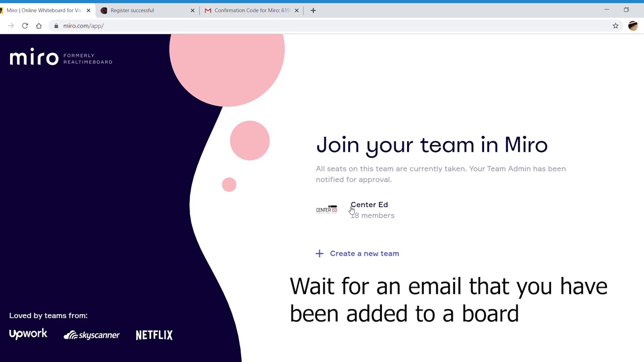This screenshot has height=362, width=644.
Task: Select Miro Online Whiteboard tab
Action: point(46,10)
